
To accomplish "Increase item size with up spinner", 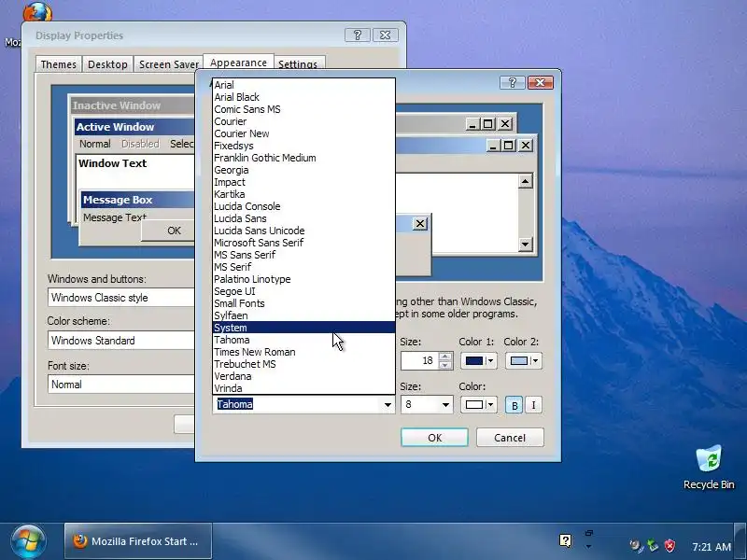I will pyautogui.click(x=445, y=357).
